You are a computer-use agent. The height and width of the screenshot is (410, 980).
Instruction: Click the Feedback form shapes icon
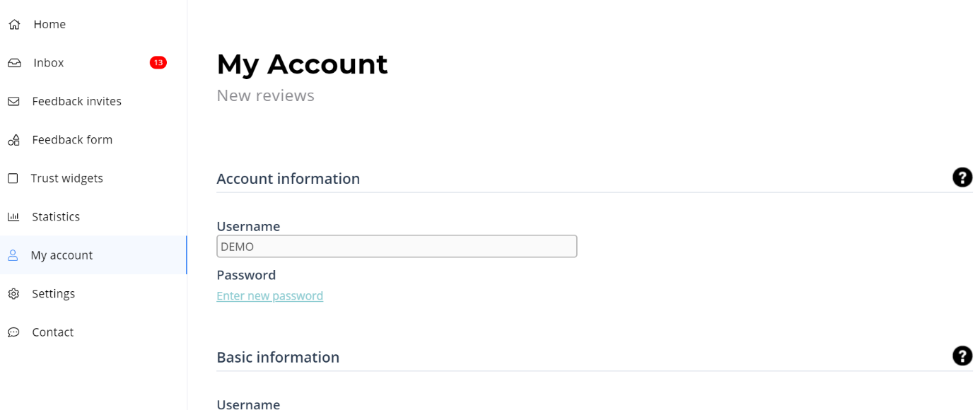pyautogui.click(x=13, y=140)
